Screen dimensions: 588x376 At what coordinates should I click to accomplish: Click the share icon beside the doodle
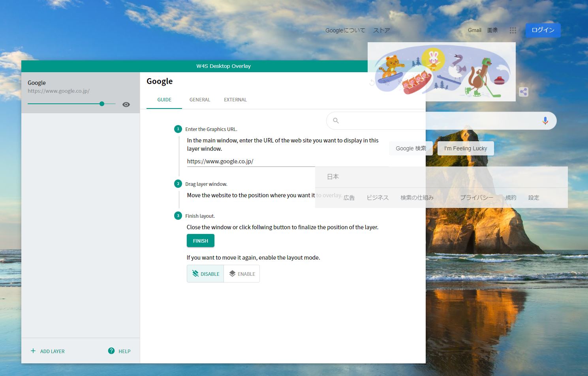click(524, 92)
